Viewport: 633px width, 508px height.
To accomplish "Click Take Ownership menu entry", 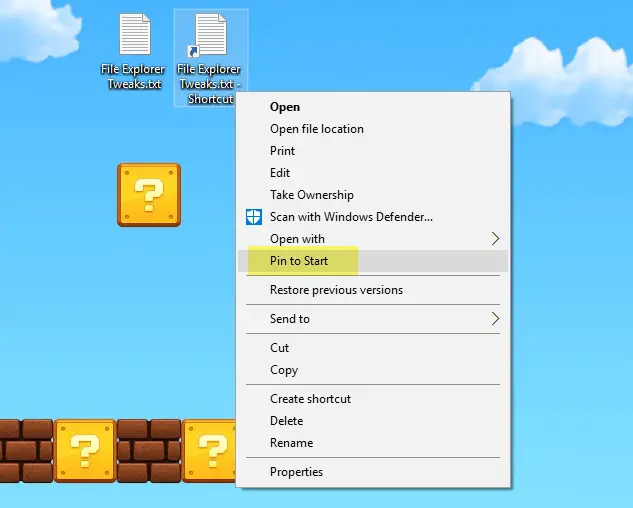I will click(x=373, y=195).
